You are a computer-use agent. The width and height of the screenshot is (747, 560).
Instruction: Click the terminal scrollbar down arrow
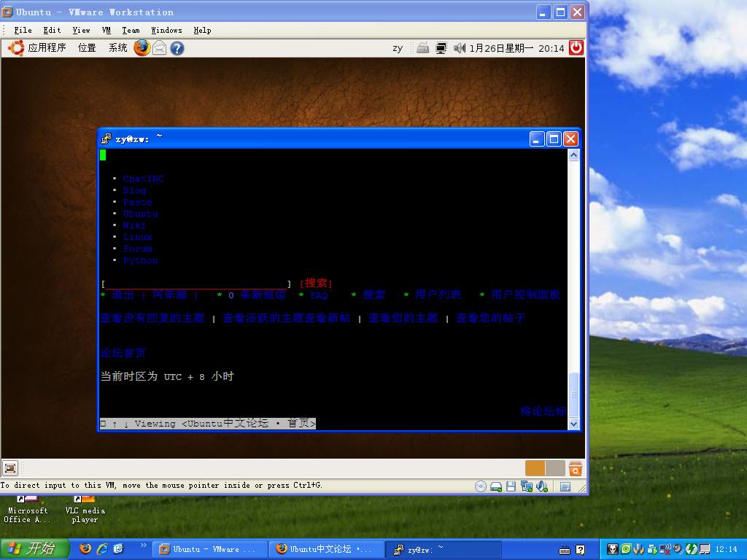[573, 424]
